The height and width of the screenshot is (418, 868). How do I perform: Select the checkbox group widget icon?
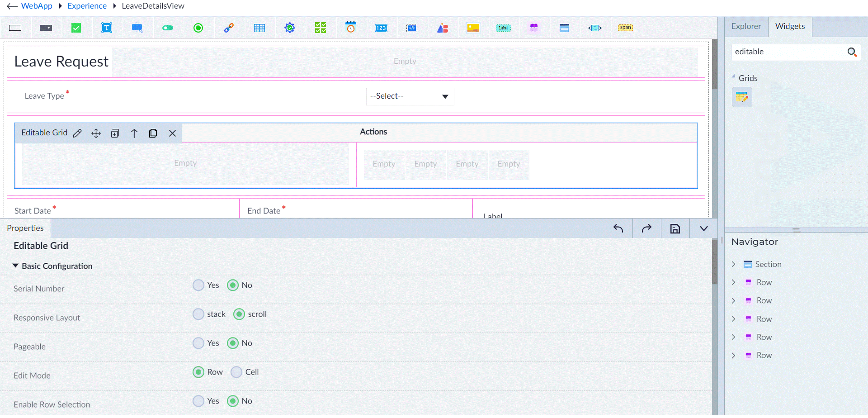[321, 28]
